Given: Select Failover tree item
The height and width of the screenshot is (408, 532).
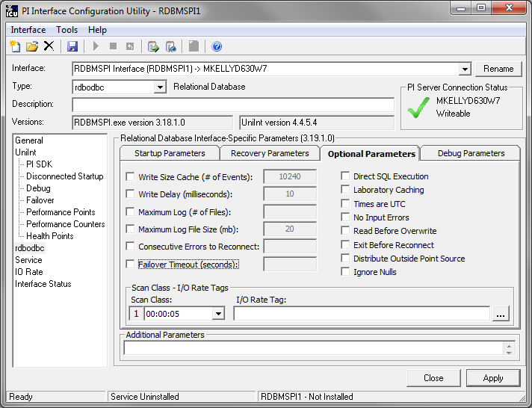Looking at the screenshot, I should point(40,200).
